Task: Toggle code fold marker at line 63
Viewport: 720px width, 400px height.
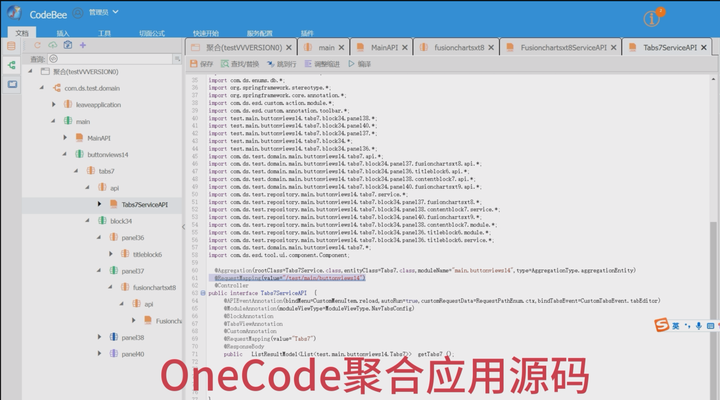Action: 203,293
